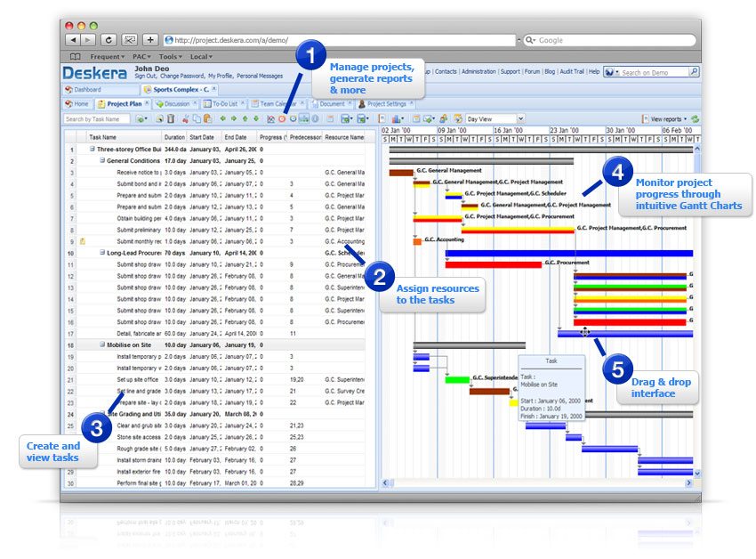
Task: Collapse the Long-Lead Procurement group
Action: 102,253
